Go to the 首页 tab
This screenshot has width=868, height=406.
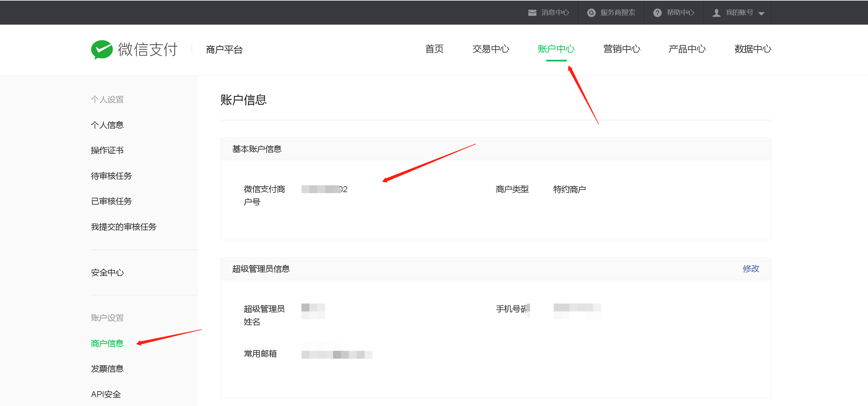(434, 49)
